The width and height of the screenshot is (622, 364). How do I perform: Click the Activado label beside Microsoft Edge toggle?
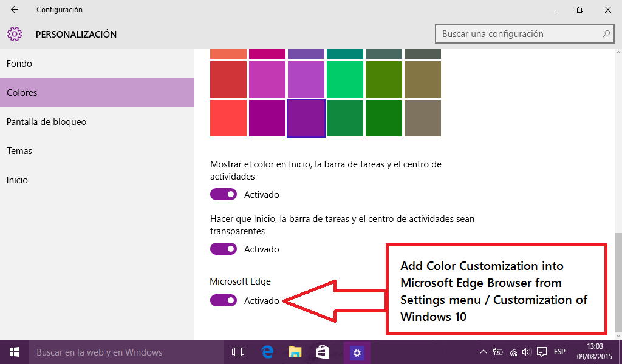tap(261, 301)
